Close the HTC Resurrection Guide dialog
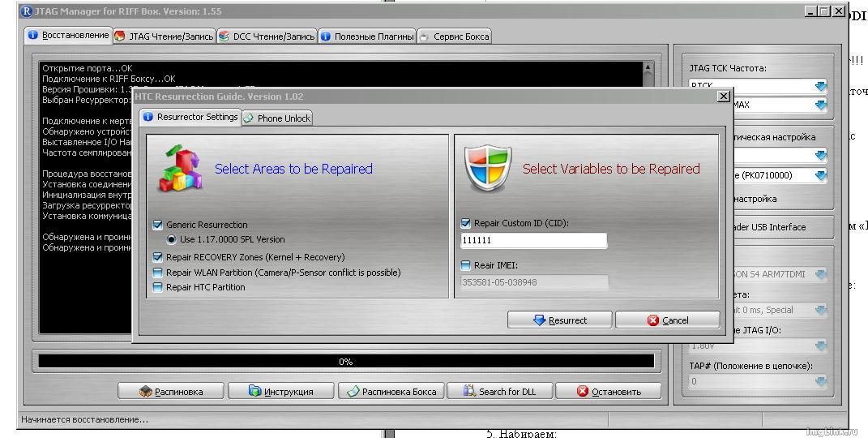Screen dimensions: 868x438 coord(723,97)
